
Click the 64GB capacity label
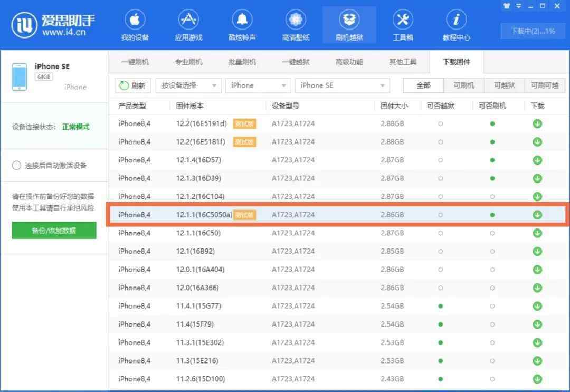click(44, 77)
